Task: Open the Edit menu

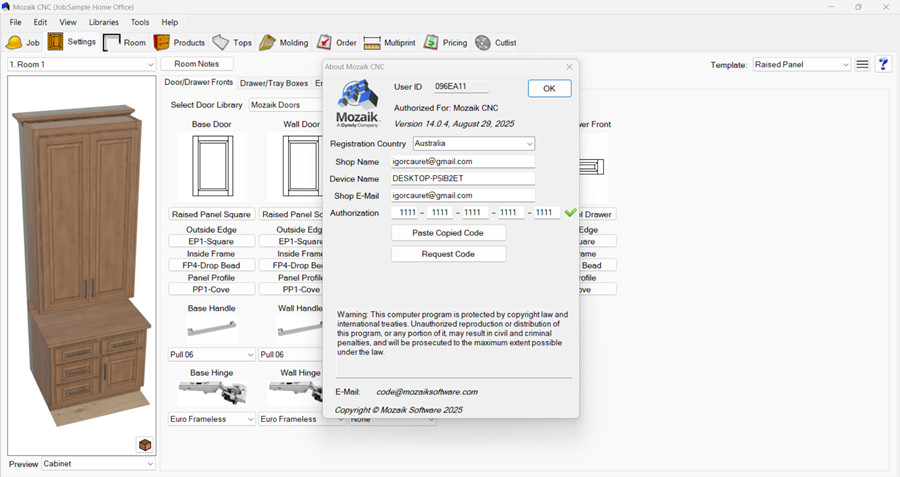Action: click(40, 22)
